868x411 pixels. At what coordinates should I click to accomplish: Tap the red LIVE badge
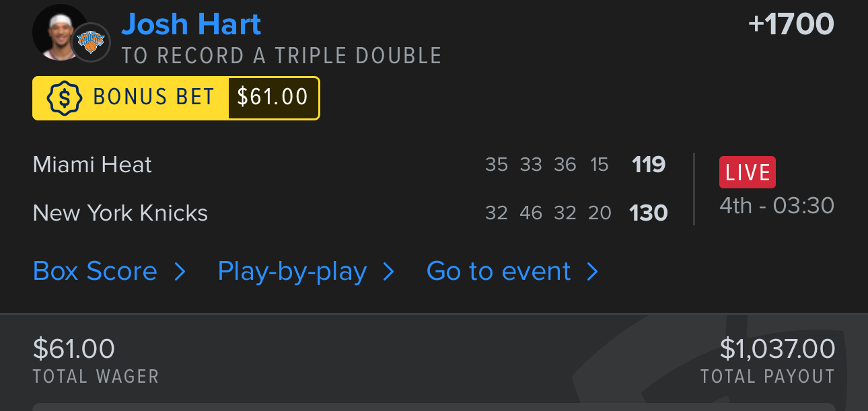[747, 172]
